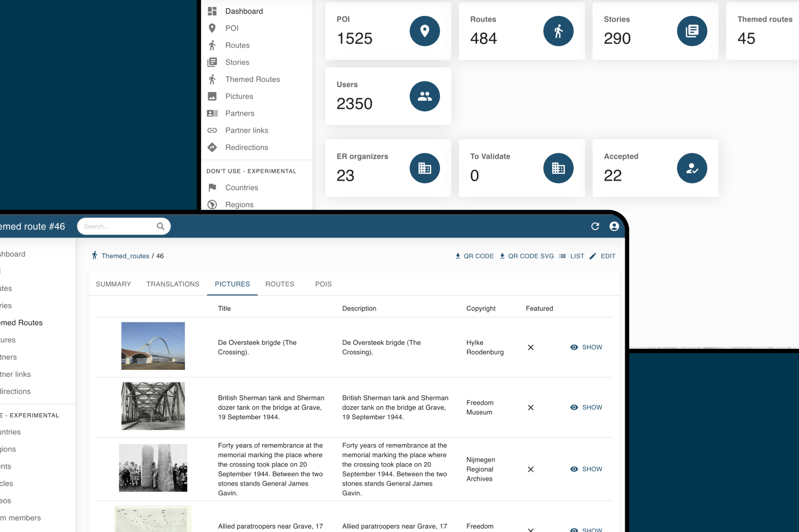
Task: Click the Users group card icon
Action: 424,96
